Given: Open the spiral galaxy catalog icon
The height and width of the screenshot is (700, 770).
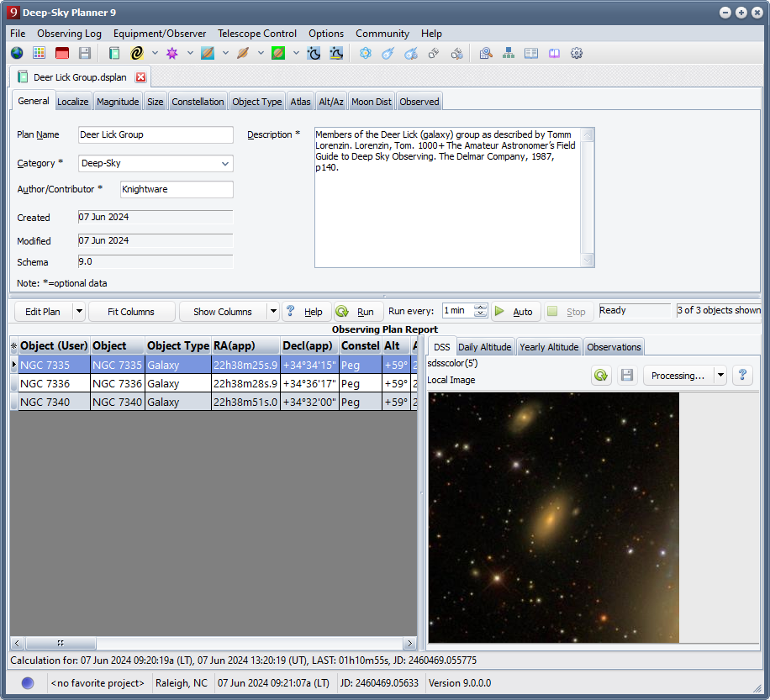Looking at the screenshot, I should tap(137, 53).
